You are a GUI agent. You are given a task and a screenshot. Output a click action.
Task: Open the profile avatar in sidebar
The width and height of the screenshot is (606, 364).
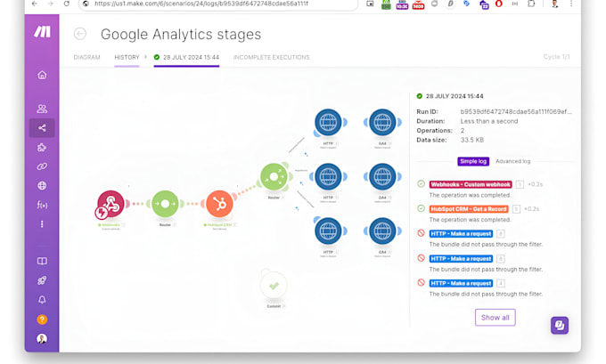(x=42, y=338)
